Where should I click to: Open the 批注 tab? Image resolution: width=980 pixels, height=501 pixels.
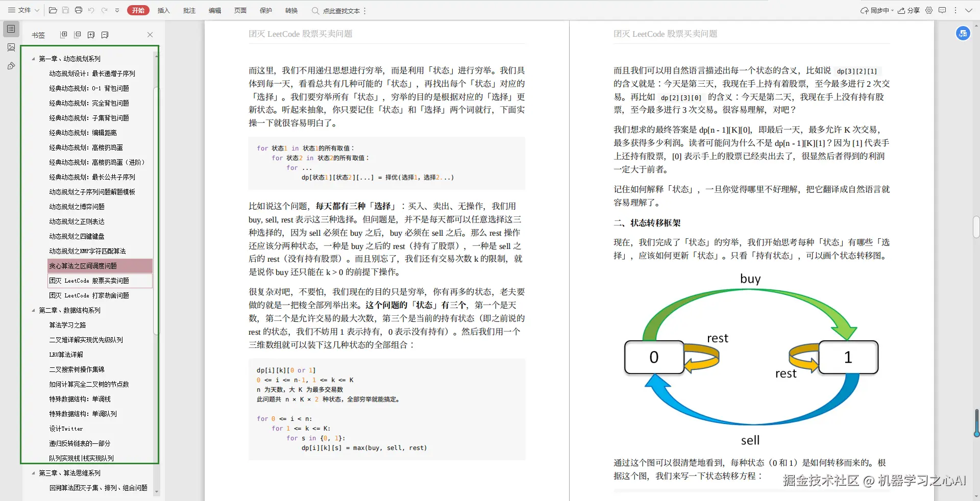click(x=189, y=10)
